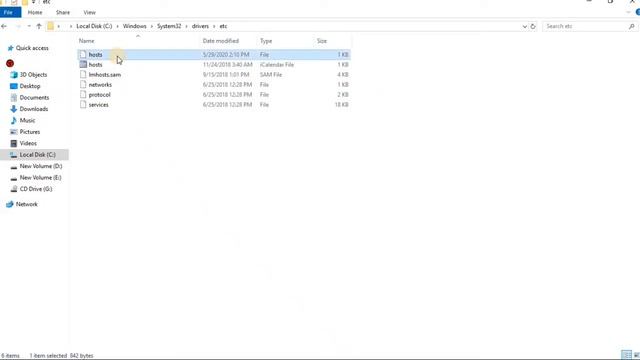Open Quick access in navigation pane
This screenshot has height=360, width=640.
[x=32, y=48]
